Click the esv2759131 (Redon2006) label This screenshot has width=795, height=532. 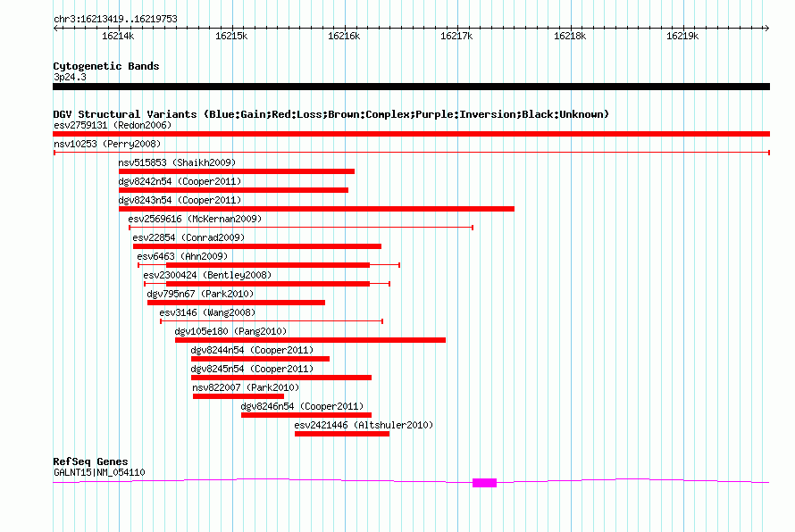point(113,125)
